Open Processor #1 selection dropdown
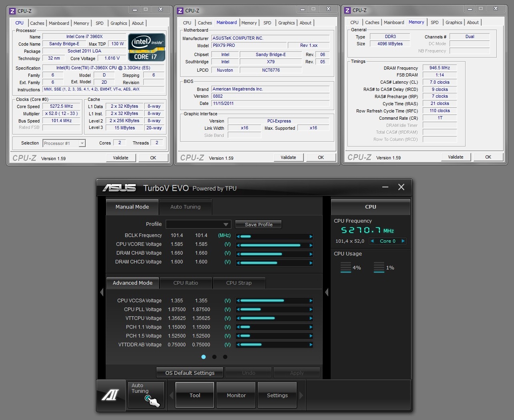Screen dimensions: 514x420 (x=64, y=143)
